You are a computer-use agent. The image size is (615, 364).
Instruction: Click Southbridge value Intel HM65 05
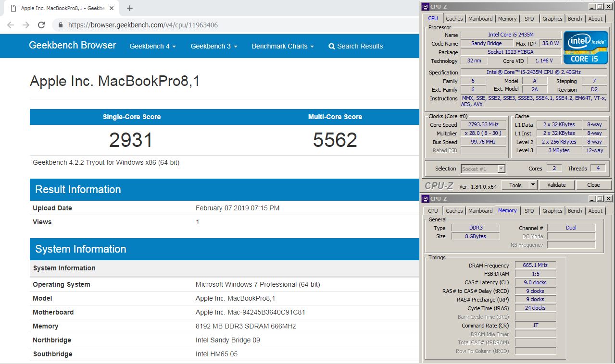coord(216,354)
